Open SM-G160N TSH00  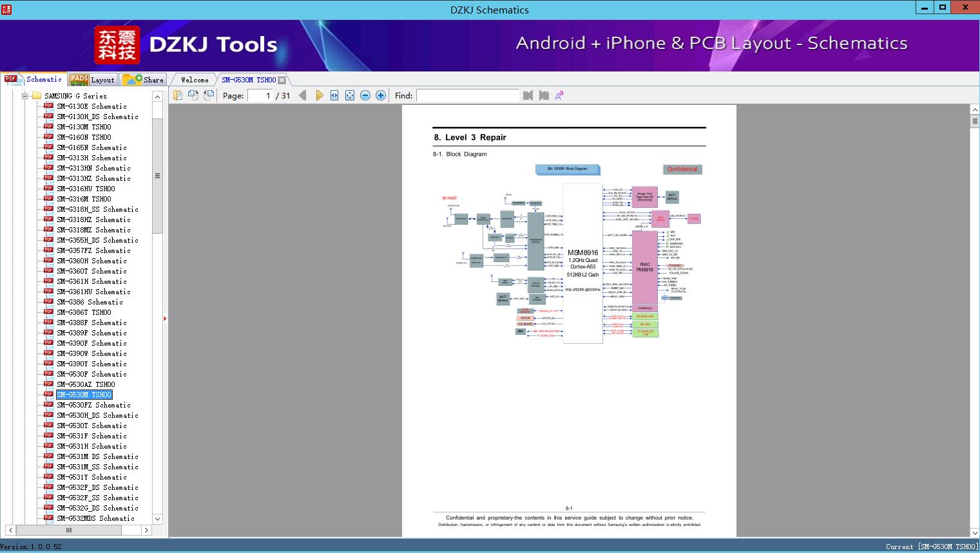pos(84,137)
